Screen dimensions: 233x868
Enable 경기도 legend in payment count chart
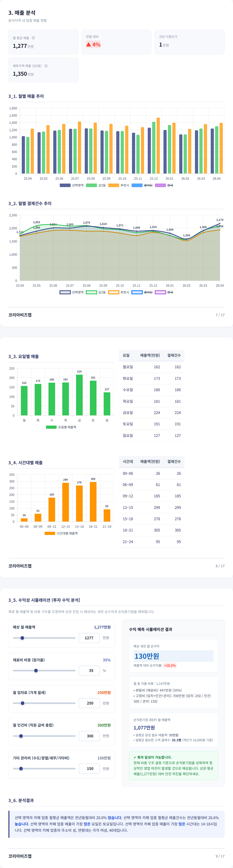[142, 292]
